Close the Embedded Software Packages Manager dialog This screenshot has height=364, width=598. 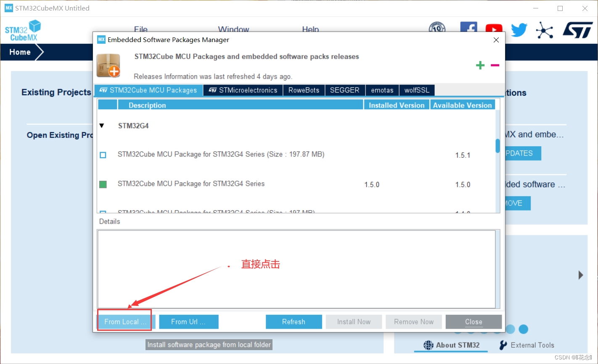[496, 40]
